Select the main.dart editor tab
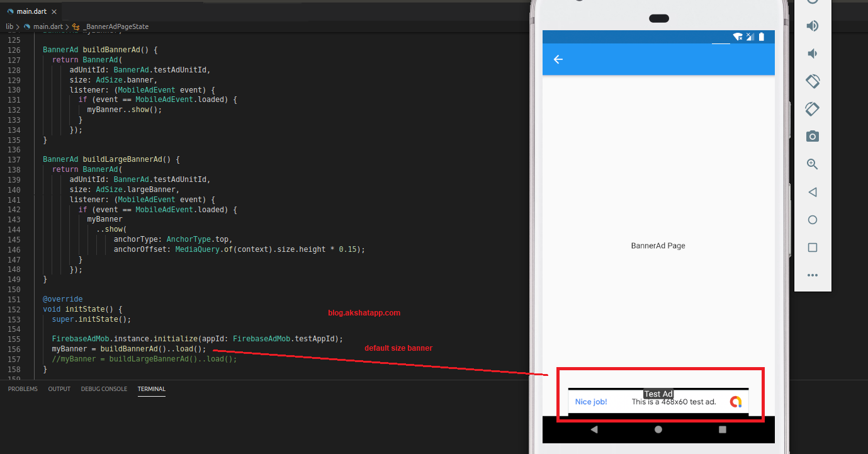 (30, 11)
